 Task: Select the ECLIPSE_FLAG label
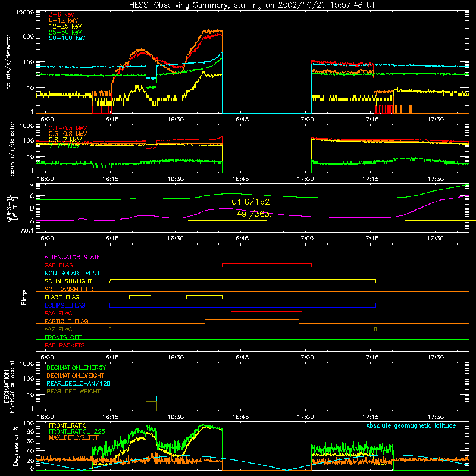coord(65,305)
